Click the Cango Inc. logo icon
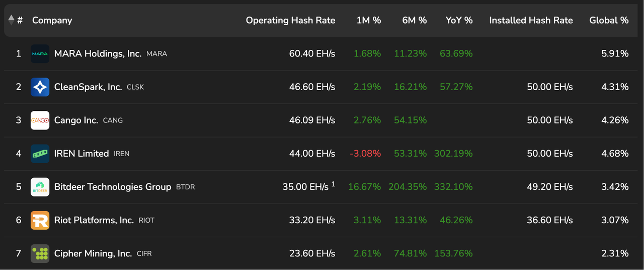Image resolution: width=644 pixels, height=270 pixels. 40,120
